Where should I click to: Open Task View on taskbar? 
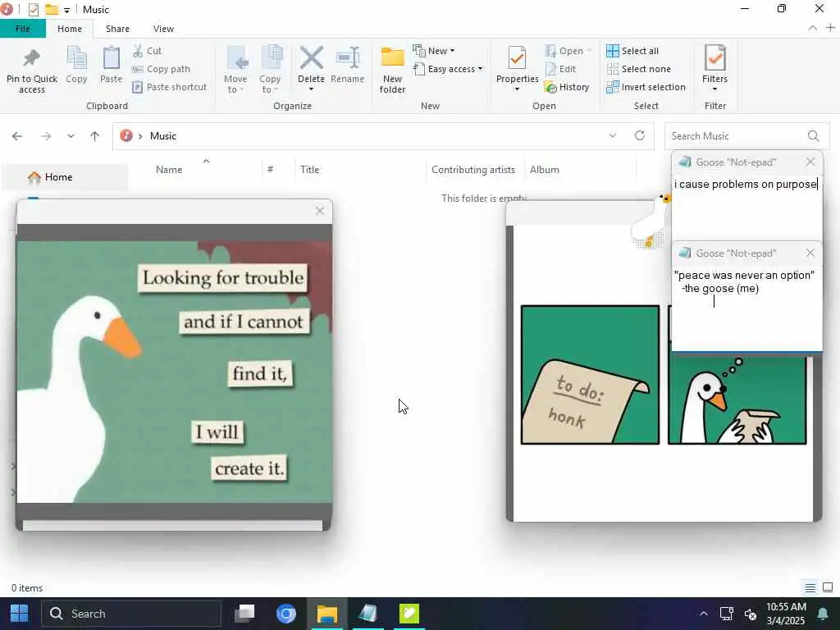pyautogui.click(x=244, y=614)
